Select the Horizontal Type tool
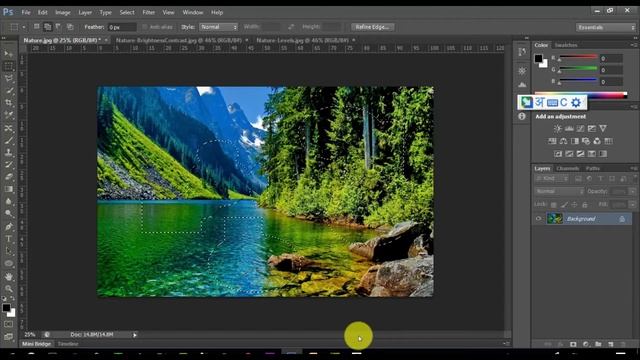The image size is (640, 360). 8,239
